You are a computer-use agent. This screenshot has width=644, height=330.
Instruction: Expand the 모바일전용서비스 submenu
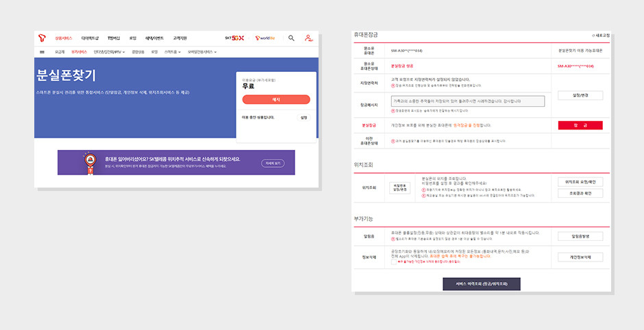(x=202, y=52)
